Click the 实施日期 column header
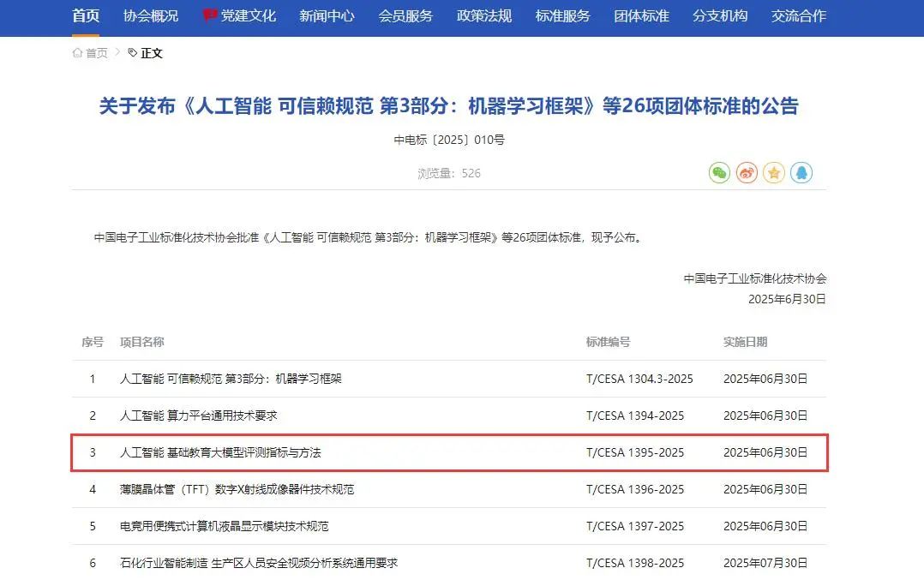924x580 pixels. (746, 342)
